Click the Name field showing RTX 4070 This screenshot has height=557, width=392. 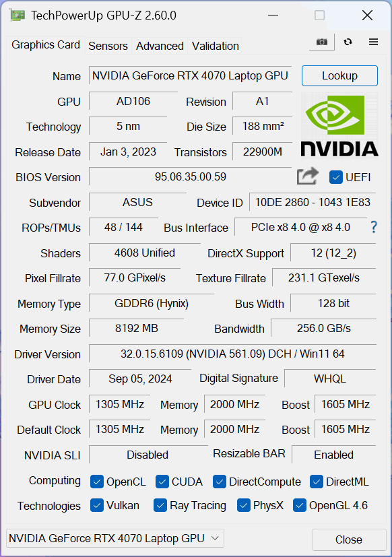click(191, 75)
